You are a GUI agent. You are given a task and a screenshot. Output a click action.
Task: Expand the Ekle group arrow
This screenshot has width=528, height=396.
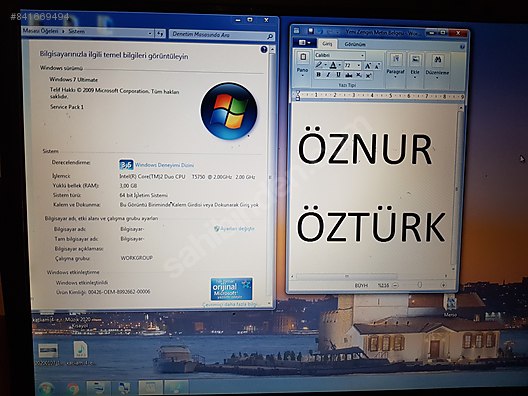[x=415, y=78]
